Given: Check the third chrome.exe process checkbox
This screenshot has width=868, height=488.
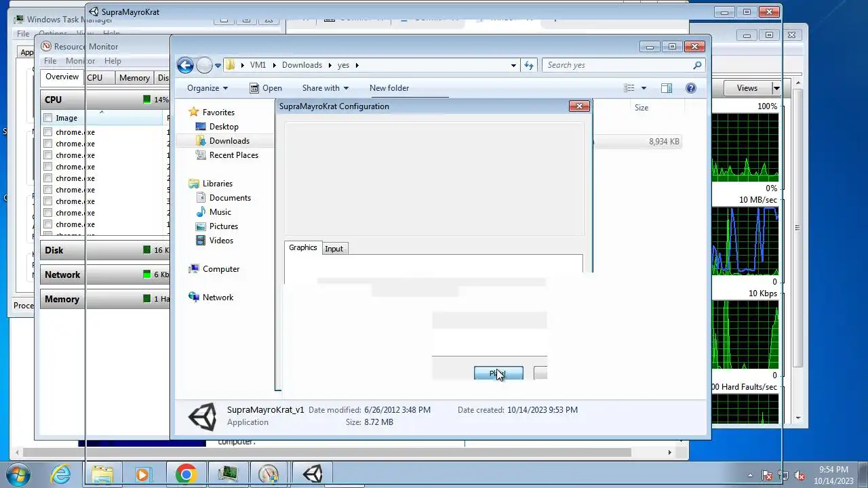Looking at the screenshot, I should (x=47, y=155).
